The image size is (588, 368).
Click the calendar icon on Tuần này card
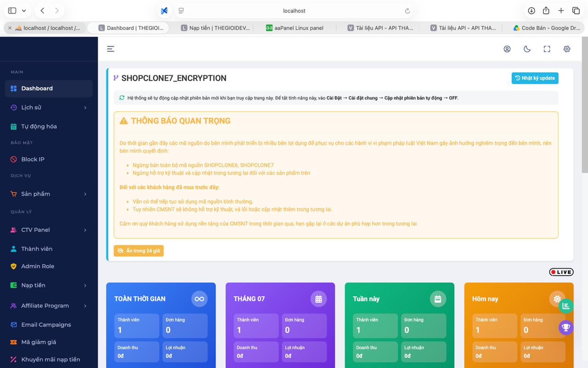coord(438,299)
